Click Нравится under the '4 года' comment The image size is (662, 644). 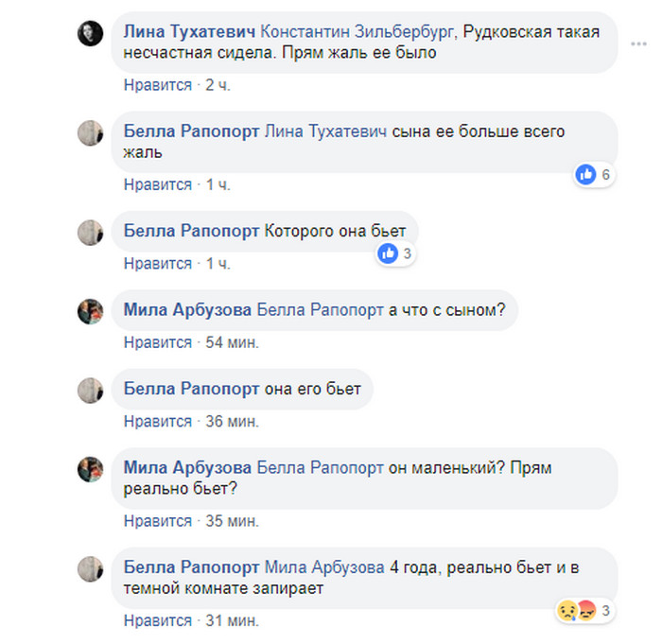pyautogui.click(x=158, y=620)
